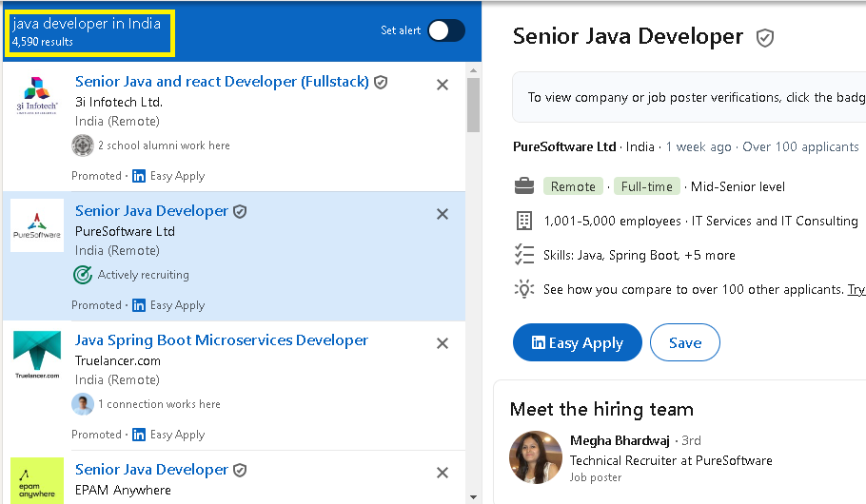Click verification badge on EPAM job title
The image size is (866, 504).
click(x=240, y=471)
